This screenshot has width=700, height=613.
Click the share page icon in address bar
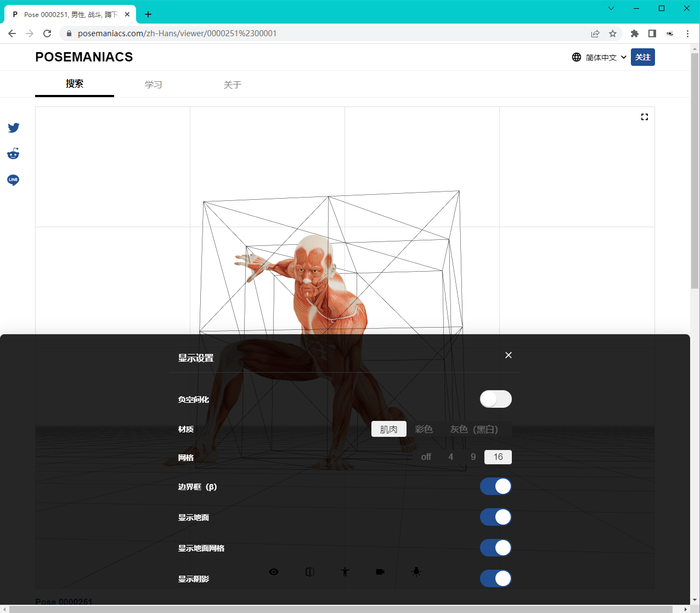click(x=595, y=33)
